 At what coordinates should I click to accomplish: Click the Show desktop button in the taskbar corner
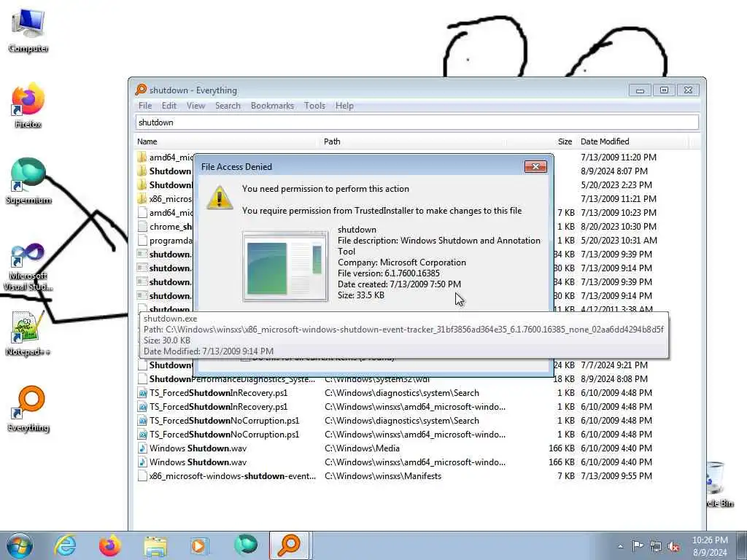(x=742, y=546)
